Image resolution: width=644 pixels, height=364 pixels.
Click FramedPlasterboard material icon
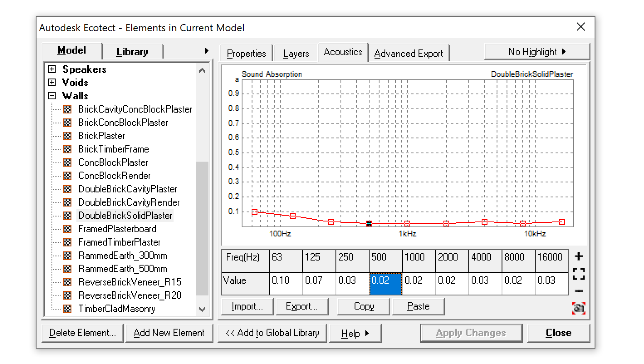coord(67,229)
